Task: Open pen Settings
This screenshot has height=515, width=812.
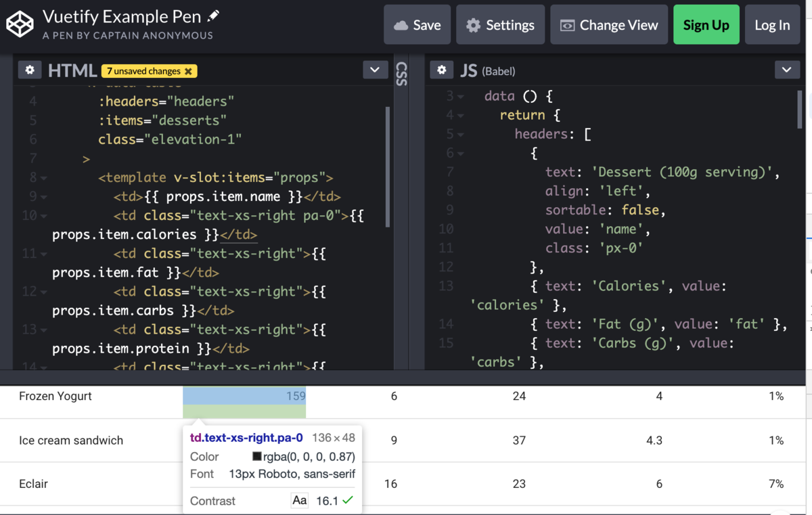Action: coord(501,25)
